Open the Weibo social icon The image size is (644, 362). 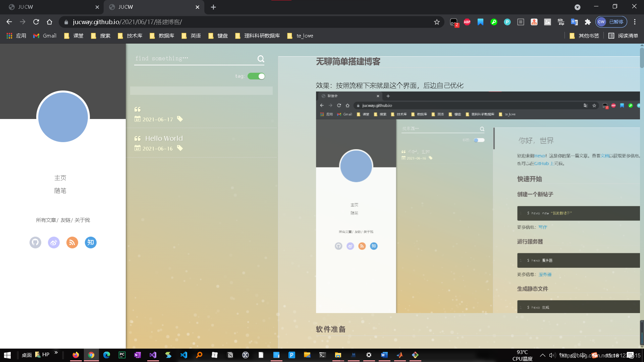click(x=54, y=242)
